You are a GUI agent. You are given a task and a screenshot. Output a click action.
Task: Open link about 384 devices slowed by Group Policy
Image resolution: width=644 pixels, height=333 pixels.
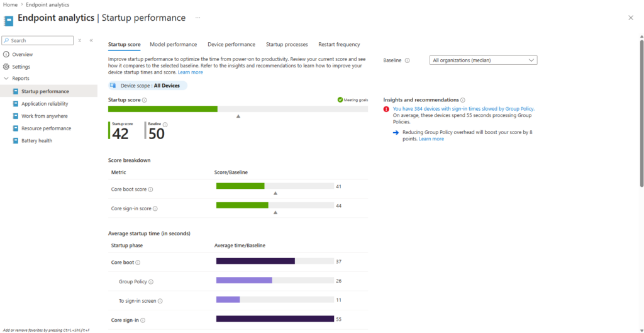464,109
